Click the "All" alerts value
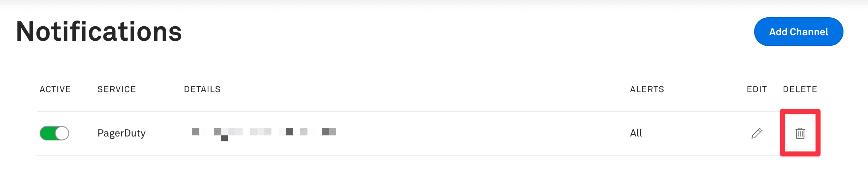Screen dimensions: 868x175 pyautogui.click(x=636, y=133)
